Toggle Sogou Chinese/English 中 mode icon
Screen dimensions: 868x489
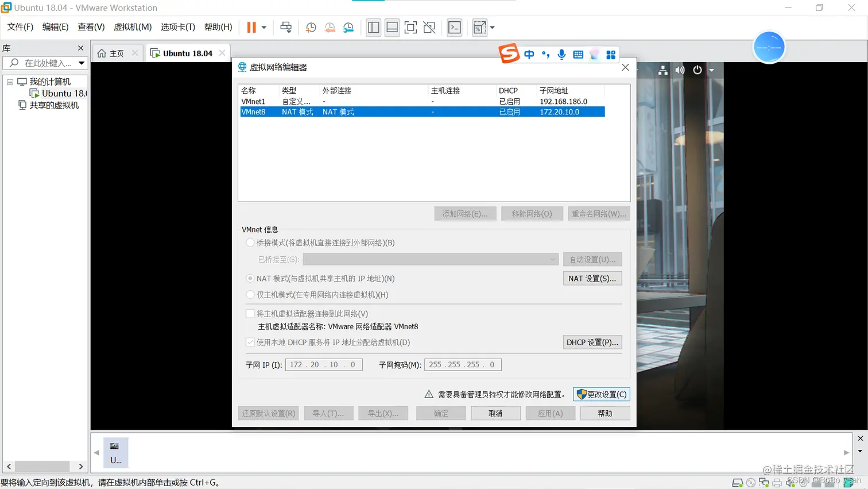point(529,54)
